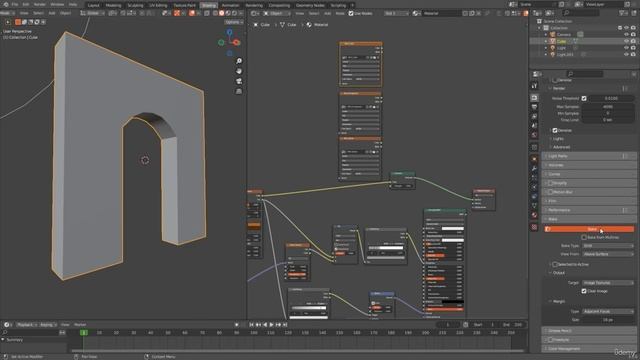Switch to the UV Editing workspace tab

(x=158, y=5)
